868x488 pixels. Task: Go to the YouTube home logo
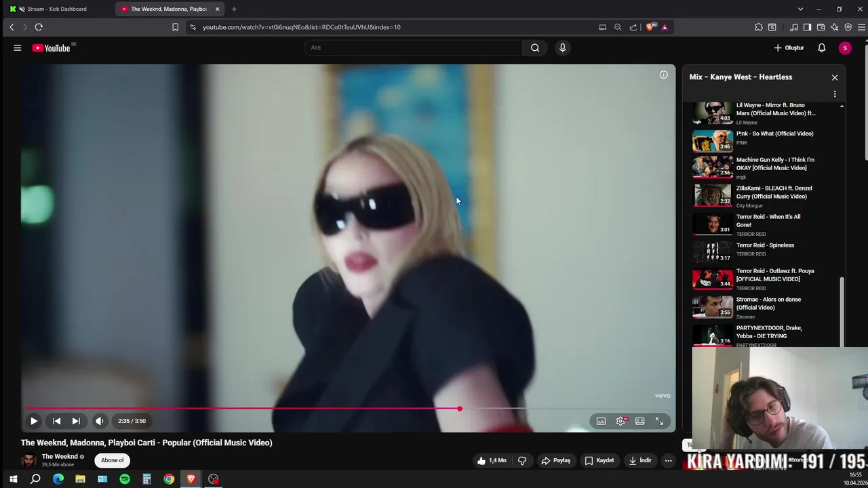[x=53, y=48]
